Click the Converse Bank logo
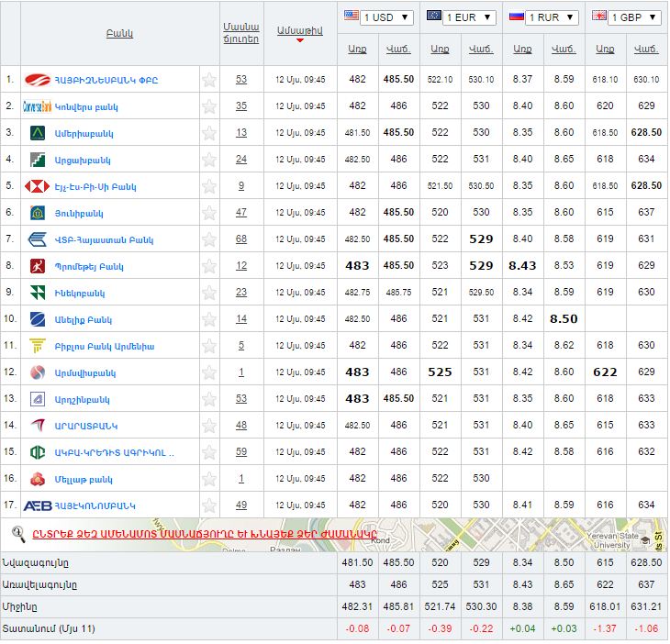The image size is (670, 644). 38,106
